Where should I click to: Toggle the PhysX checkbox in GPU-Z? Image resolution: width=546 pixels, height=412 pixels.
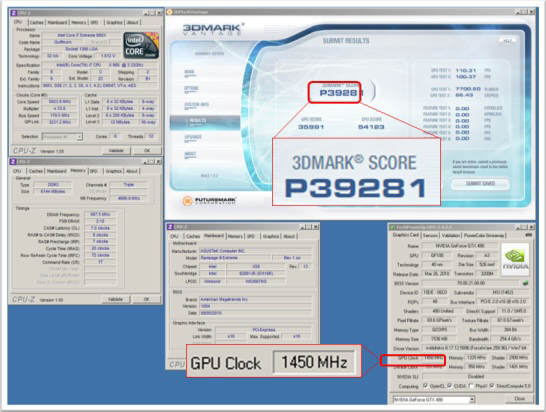pyautogui.click(x=471, y=386)
